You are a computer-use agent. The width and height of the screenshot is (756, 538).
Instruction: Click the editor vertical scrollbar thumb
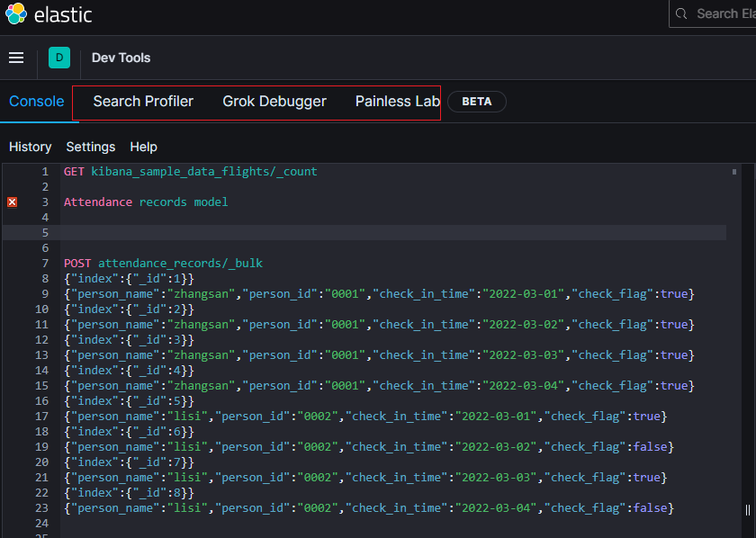734,171
